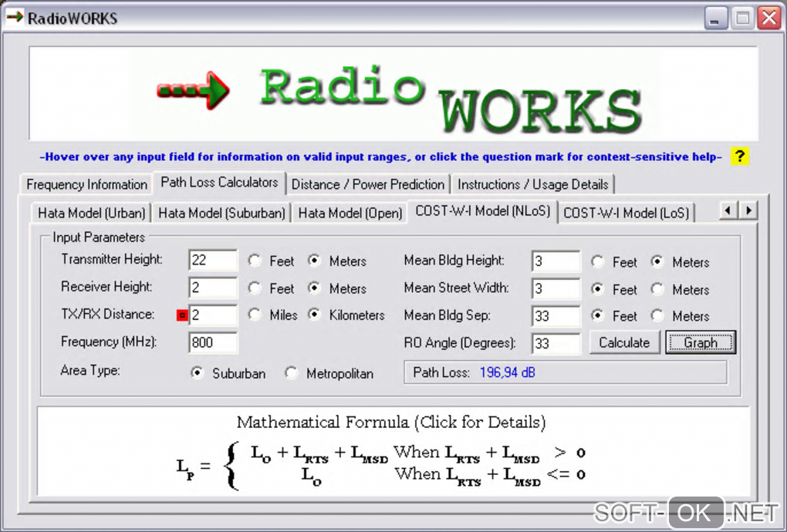787x532 pixels.
Task: Open the Frequency Information tab
Action: tap(86, 184)
